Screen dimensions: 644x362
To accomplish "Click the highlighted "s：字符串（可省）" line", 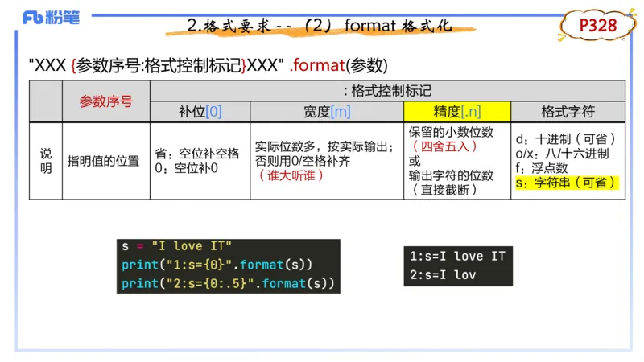I will point(567,183).
